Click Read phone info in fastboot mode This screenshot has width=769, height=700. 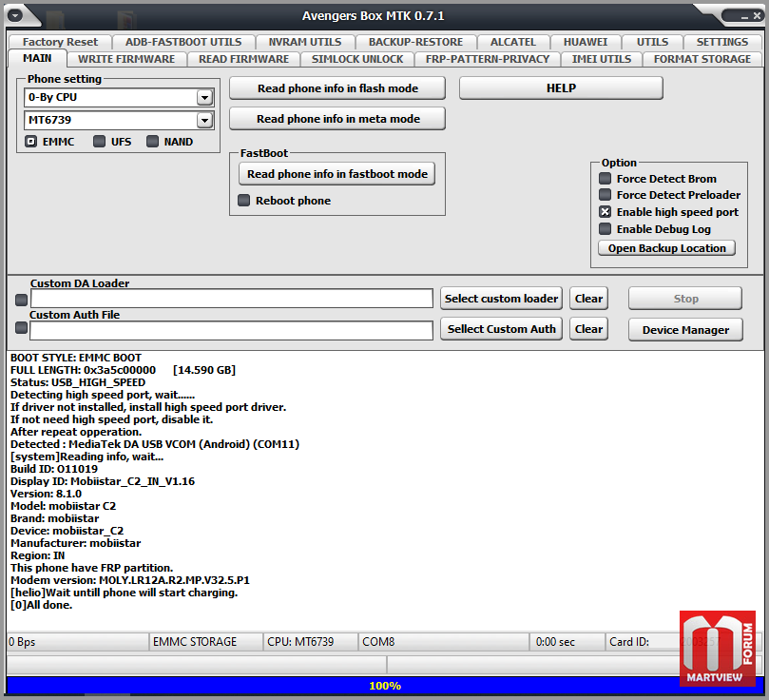[336, 174]
